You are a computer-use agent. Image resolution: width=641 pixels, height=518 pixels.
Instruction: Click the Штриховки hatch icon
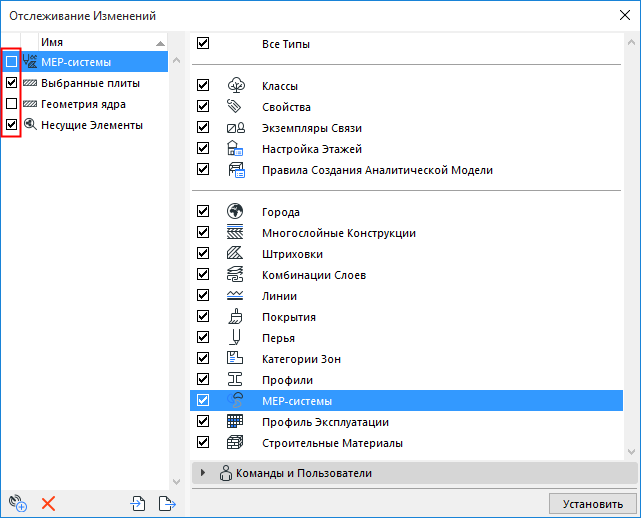[x=235, y=253]
